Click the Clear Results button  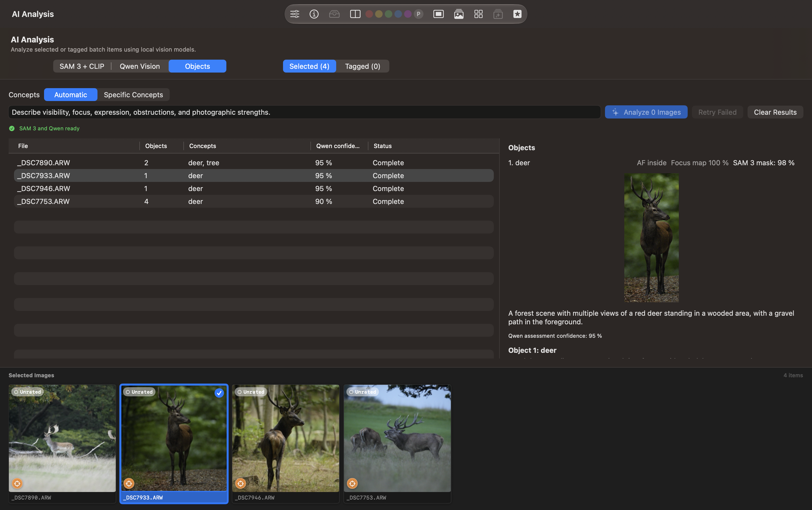coord(775,112)
